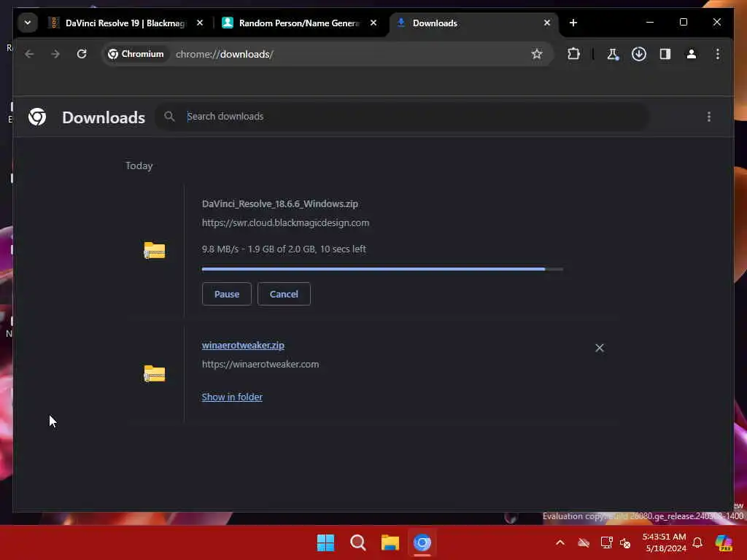Click the DaVinci_Resolve_18.6.6_Windows.zip file name

[279, 204]
